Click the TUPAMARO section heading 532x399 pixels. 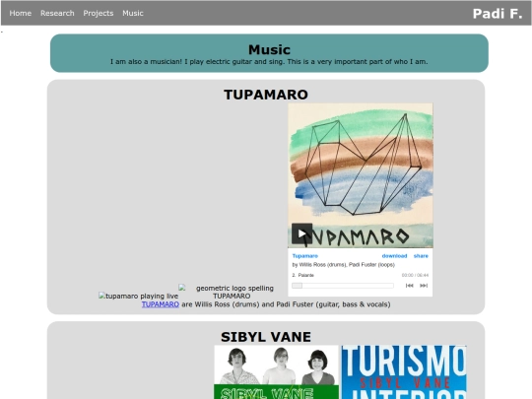tap(266, 95)
